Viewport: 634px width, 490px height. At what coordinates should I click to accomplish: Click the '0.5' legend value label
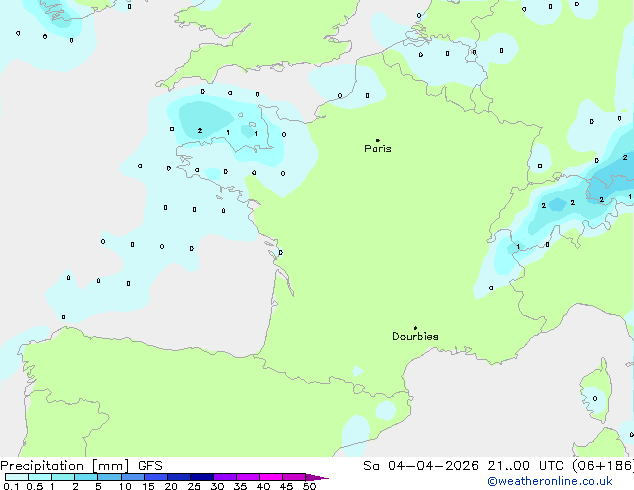(x=35, y=486)
